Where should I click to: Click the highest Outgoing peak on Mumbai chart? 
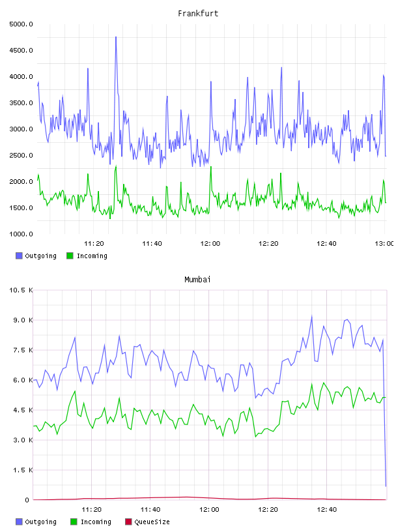pyautogui.click(x=311, y=316)
